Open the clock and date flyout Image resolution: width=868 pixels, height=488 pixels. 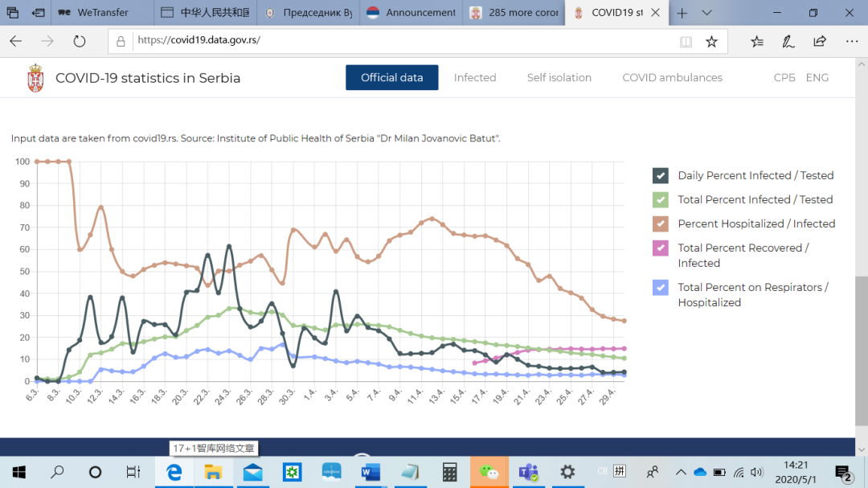point(796,473)
